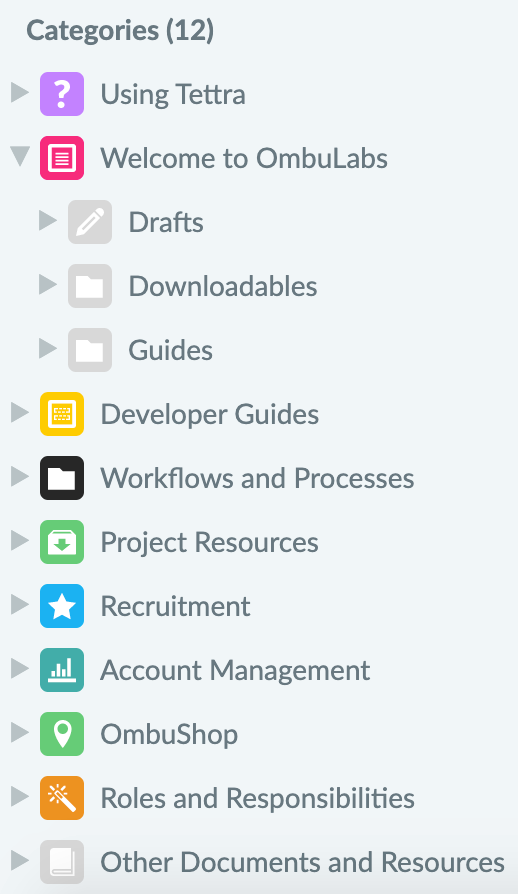Viewport: 518px width, 894px height.
Task: Collapse the Welcome to OmbuLabs category
Action: (x=20, y=157)
